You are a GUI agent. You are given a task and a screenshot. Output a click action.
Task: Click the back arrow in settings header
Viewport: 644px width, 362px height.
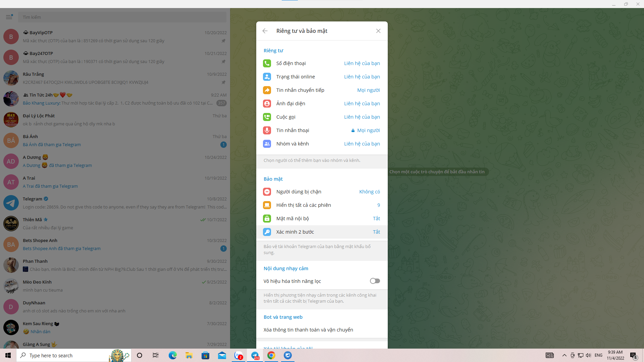point(265,31)
